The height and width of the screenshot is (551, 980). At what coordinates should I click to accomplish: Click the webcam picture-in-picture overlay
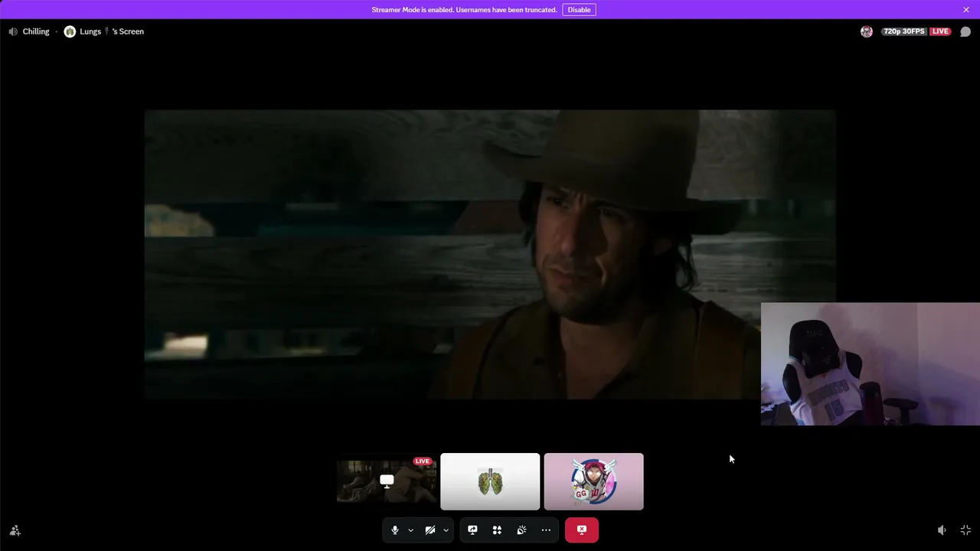tap(871, 364)
